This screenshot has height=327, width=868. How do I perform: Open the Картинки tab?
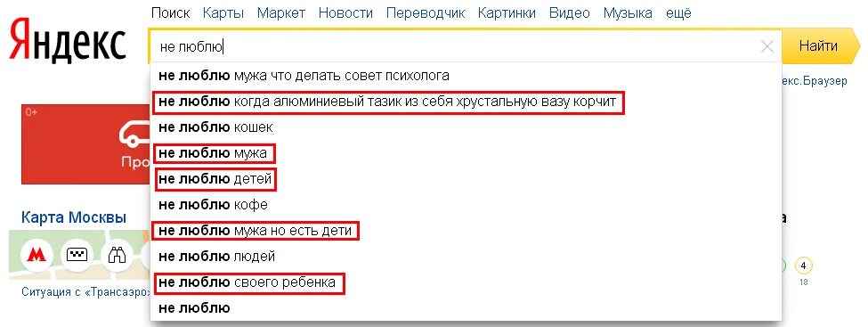pos(507,12)
